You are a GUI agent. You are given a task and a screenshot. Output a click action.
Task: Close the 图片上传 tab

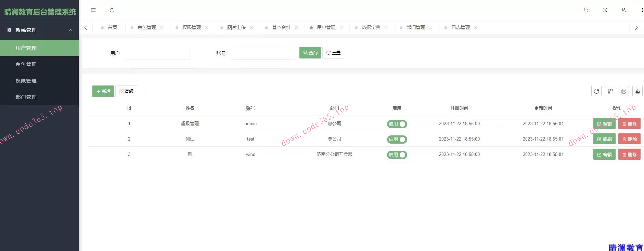tap(252, 28)
